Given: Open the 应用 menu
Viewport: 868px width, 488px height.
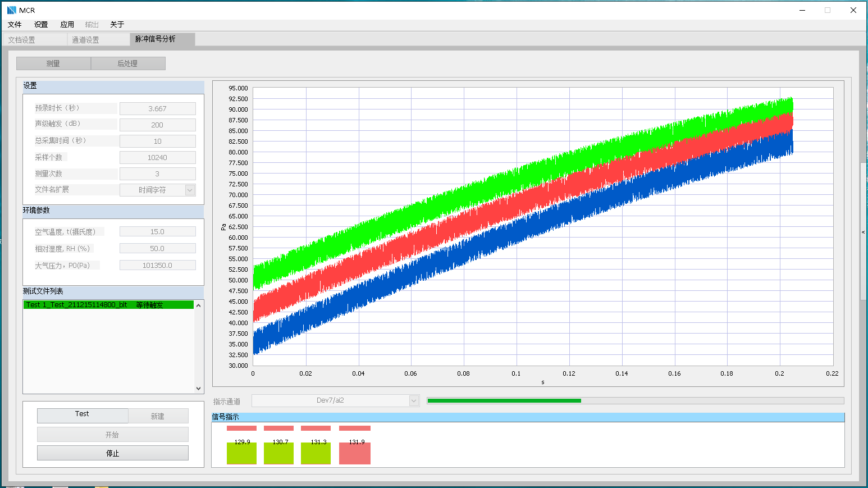Looking at the screenshot, I should point(67,25).
